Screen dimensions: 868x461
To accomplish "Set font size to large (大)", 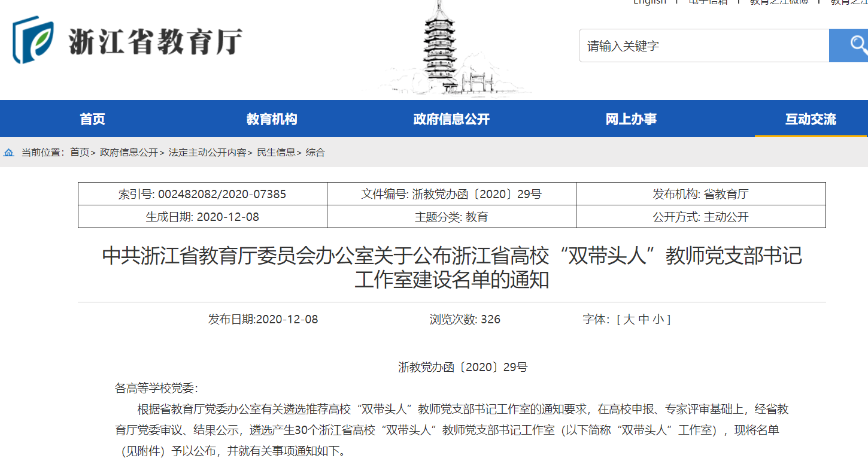I will (629, 320).
